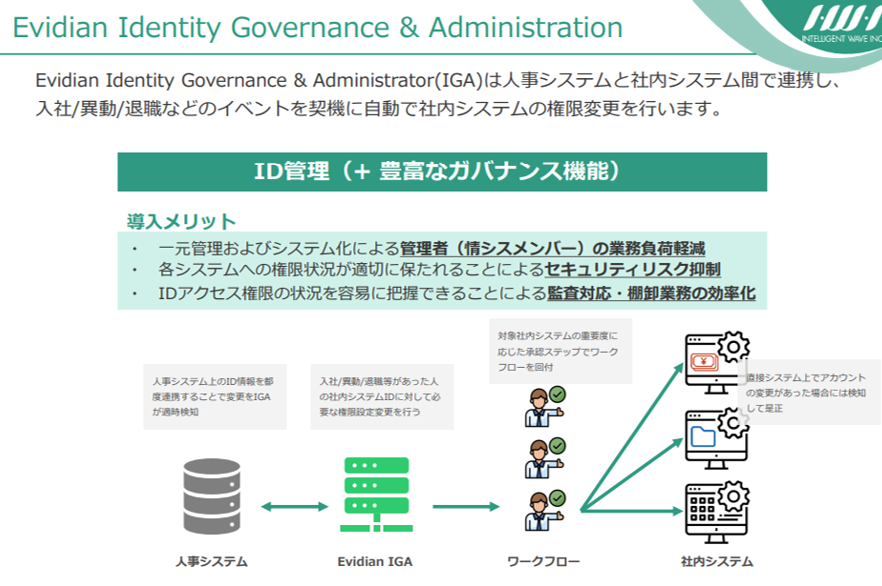This screenshot has height=586, width=882.
Task: Click the slide title Evidian Identity Governance & Administration
Action: pos(318,28)
